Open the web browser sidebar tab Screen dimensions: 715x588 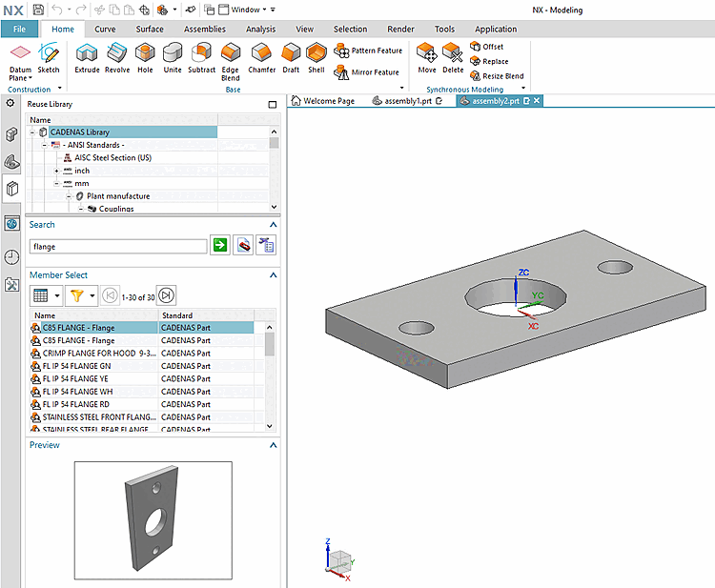coord(11,223)
